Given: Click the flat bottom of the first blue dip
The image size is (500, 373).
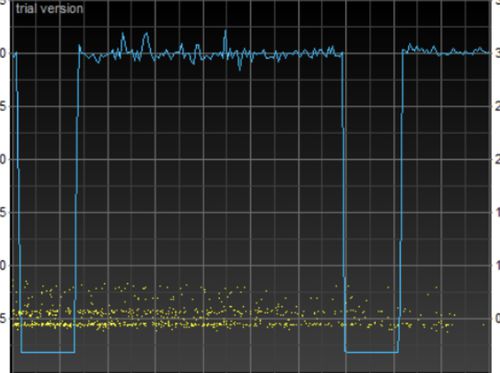Looking at the screenshot, I should point(48,352).
